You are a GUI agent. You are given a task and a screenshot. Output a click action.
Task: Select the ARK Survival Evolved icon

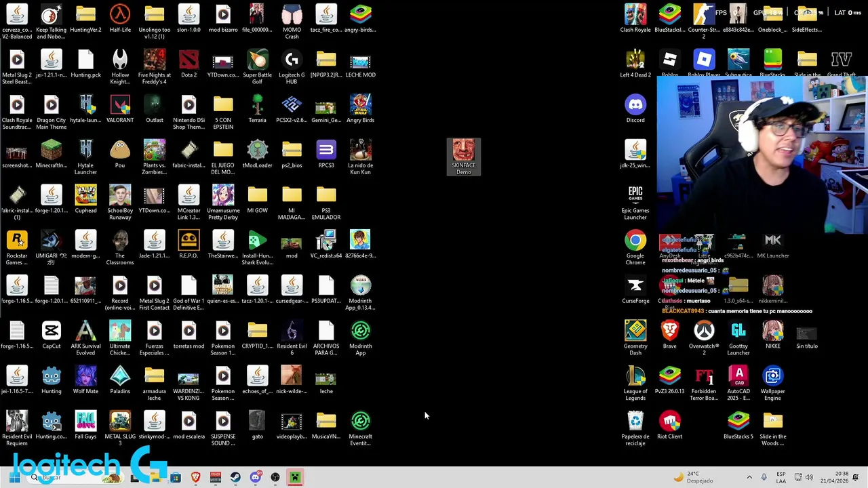(85, 339)
